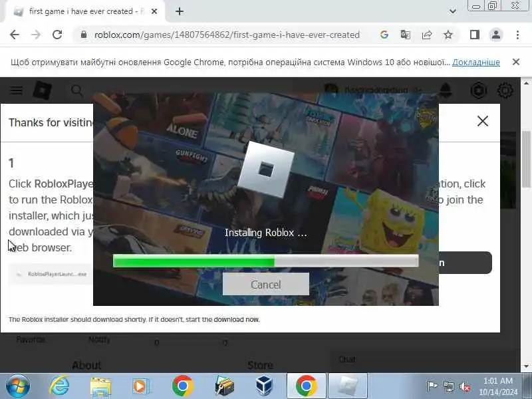Close the first game tab

point(154,11)
